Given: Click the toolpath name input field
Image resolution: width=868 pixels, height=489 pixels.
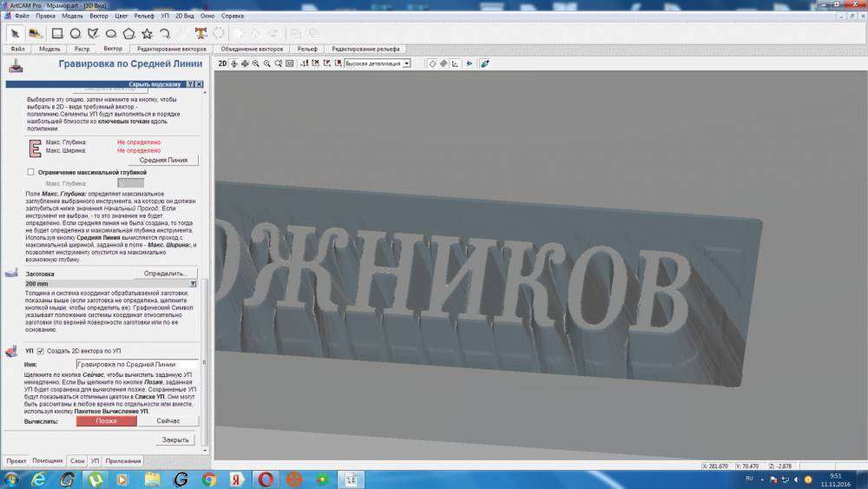Looking at the screenshot, I should pos(137,364).
